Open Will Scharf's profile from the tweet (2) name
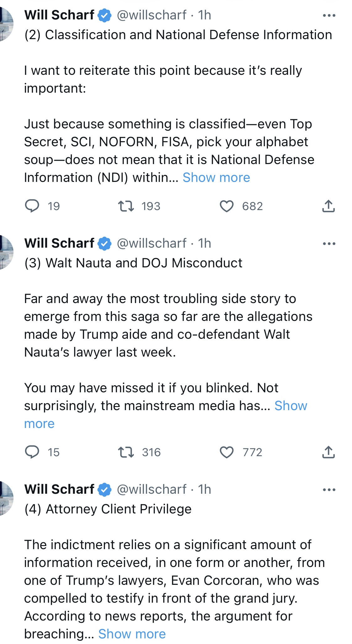The height and width of the screenshot is (644, 352). [x=59, y=15]
